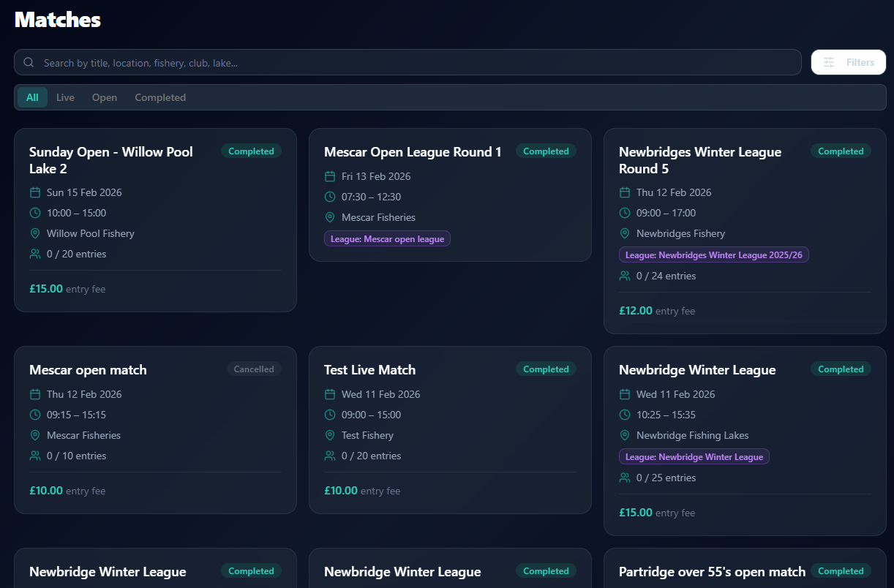894x588 pixels.
Task: Open the Filters panel
Action: pyautogui.click(x=848, y=63)
